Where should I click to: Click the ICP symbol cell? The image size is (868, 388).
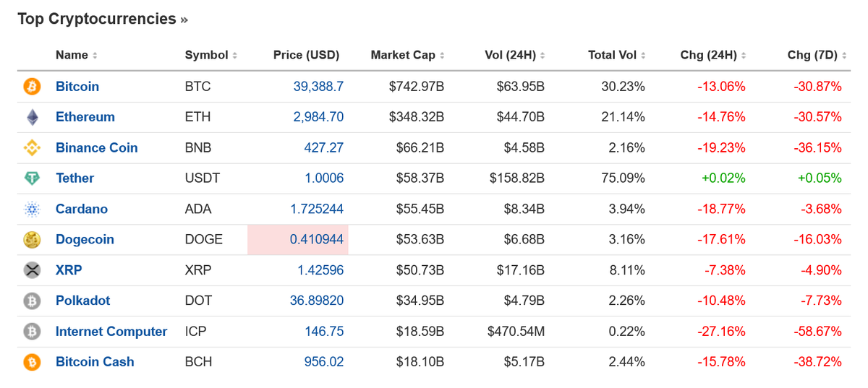pos(195,332)
